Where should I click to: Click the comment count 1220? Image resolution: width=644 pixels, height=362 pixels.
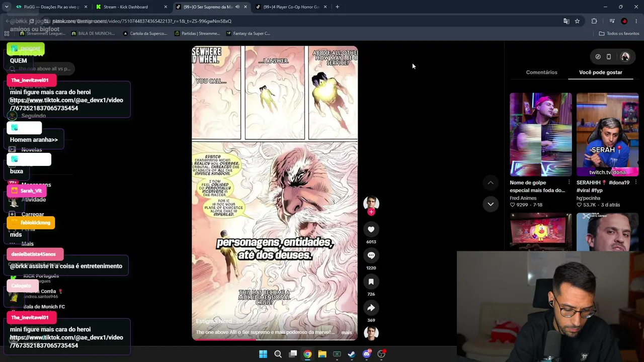tap(371, 268)
